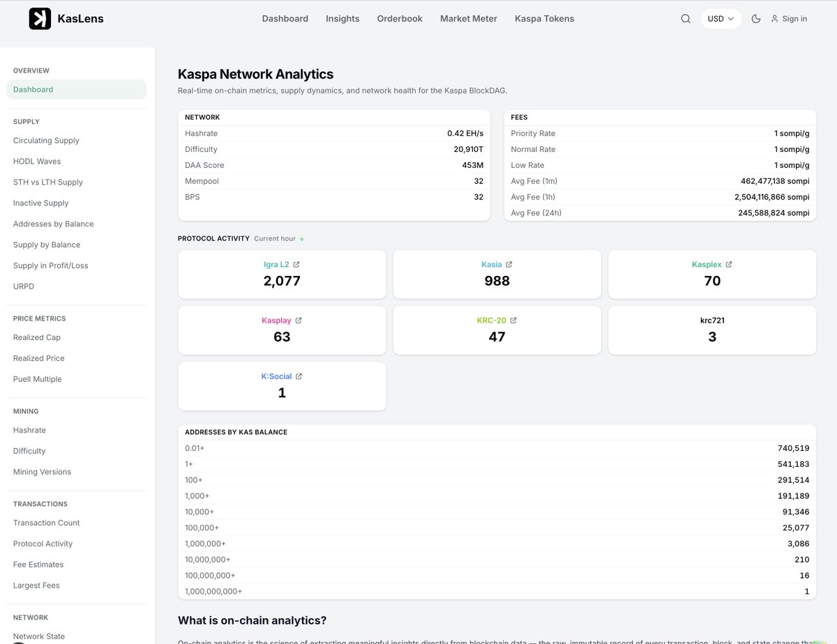Click the 0.01+ balance row count 740,519
This screenshot has height=644, width=837.
pos(794,448)
